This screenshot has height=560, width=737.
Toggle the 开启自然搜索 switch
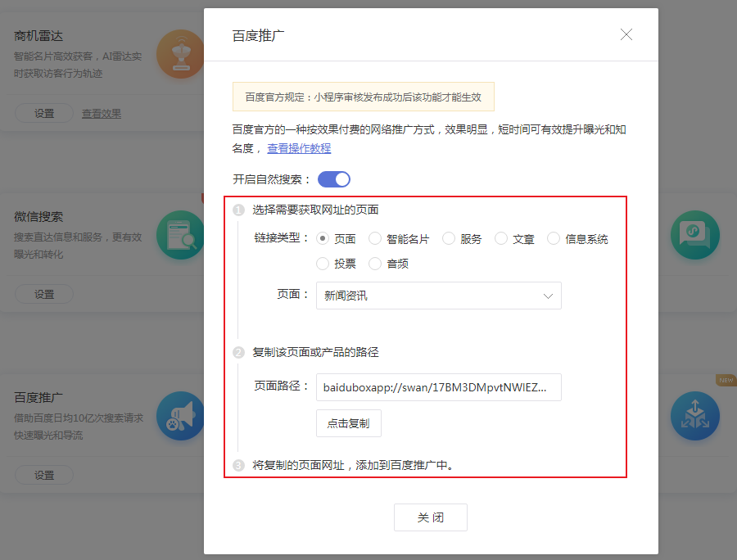pos(334,179)
